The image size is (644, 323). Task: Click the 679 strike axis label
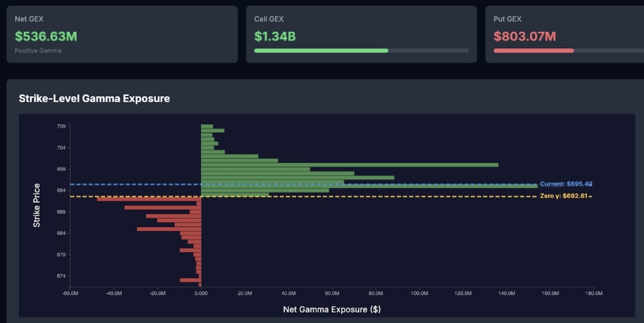(61, 255)
